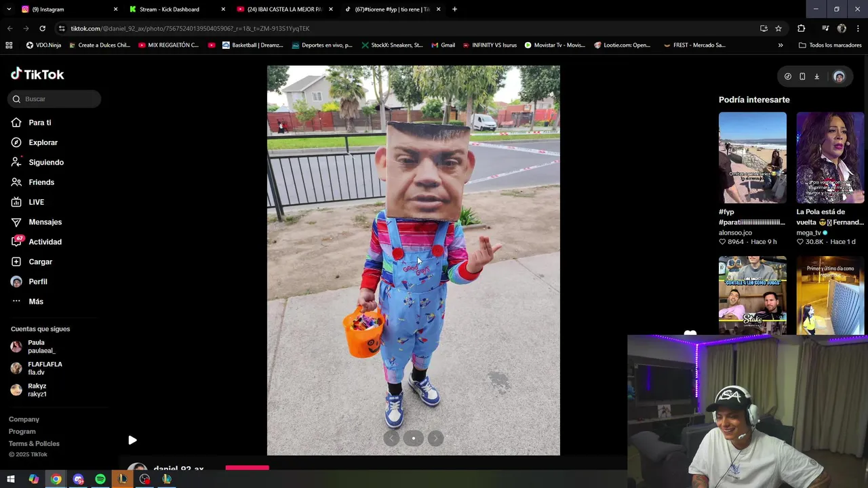868x488 pixels.
Task: Open Explorar in the TikTok sidebar
Action: [x=34, y=142]
